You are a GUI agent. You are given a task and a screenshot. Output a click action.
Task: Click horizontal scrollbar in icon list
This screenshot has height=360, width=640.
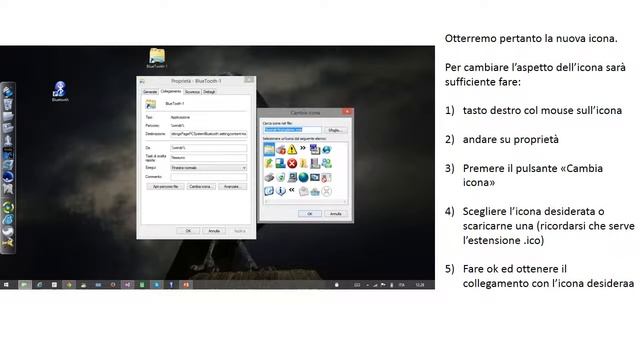tap(306, 201)
